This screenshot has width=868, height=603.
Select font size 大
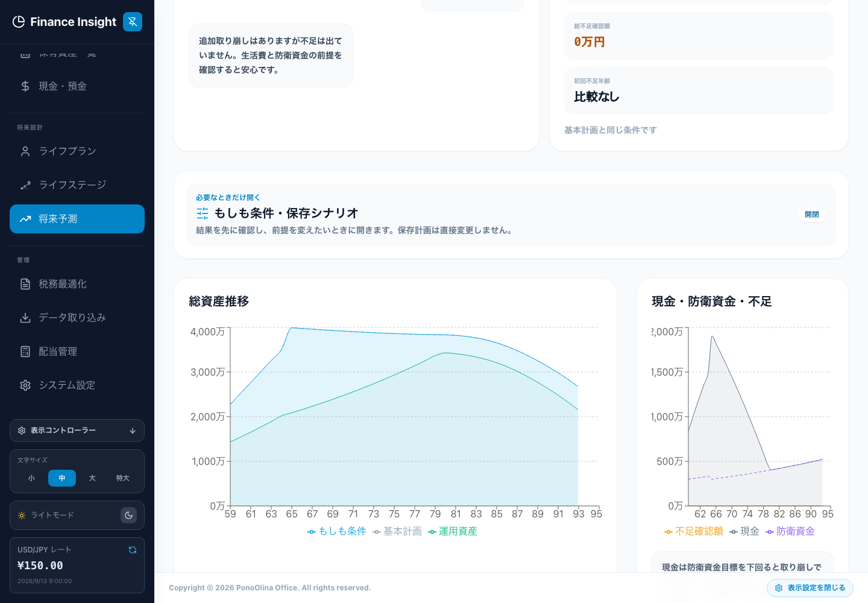[x=92, y=478]
